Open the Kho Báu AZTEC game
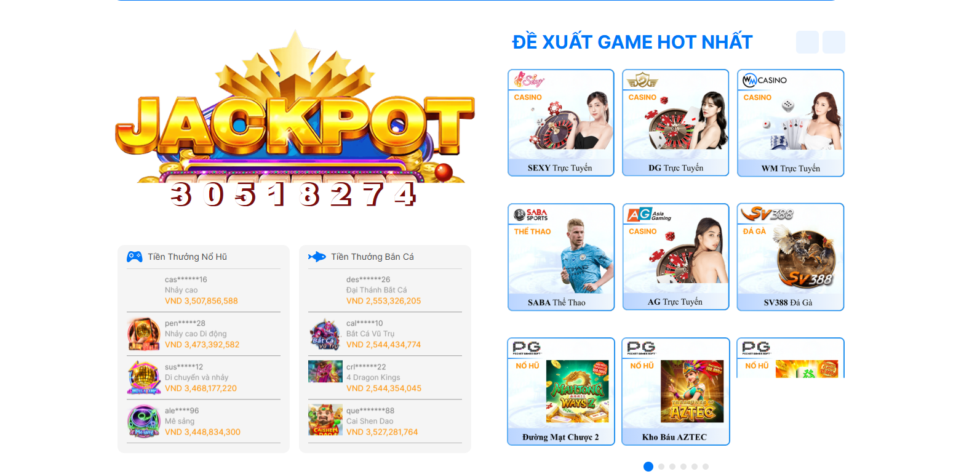The height and width of the screenshot is (474, 980). point(675,392)
